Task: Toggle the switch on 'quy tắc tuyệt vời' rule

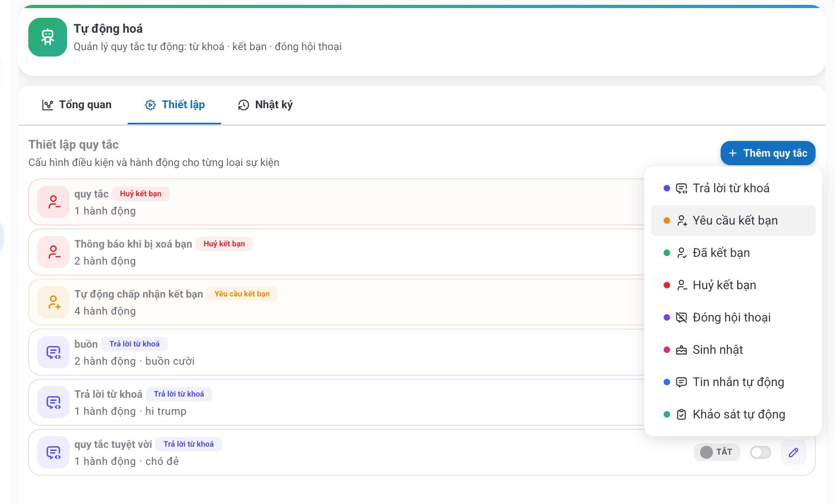Action: pos(760,452)
